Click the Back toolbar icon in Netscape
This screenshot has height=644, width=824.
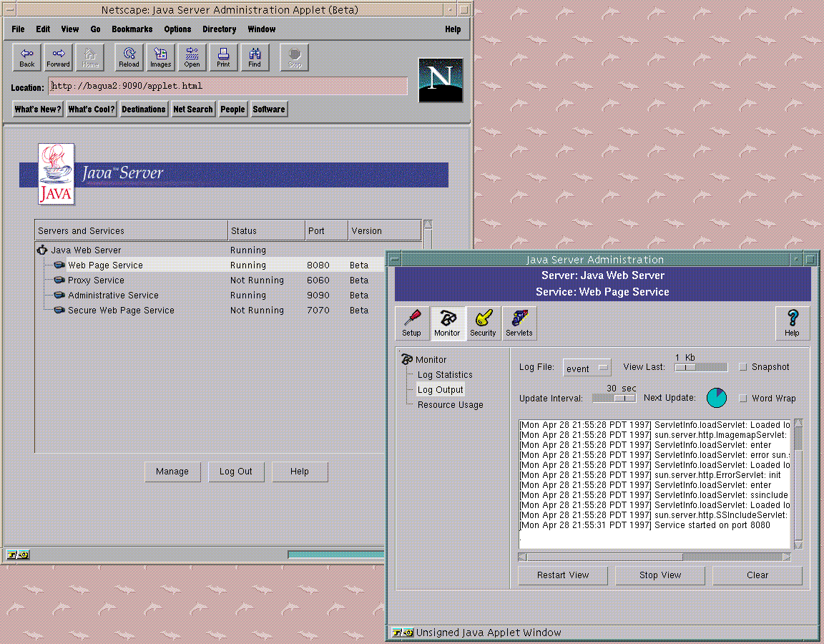coord(26,57)
